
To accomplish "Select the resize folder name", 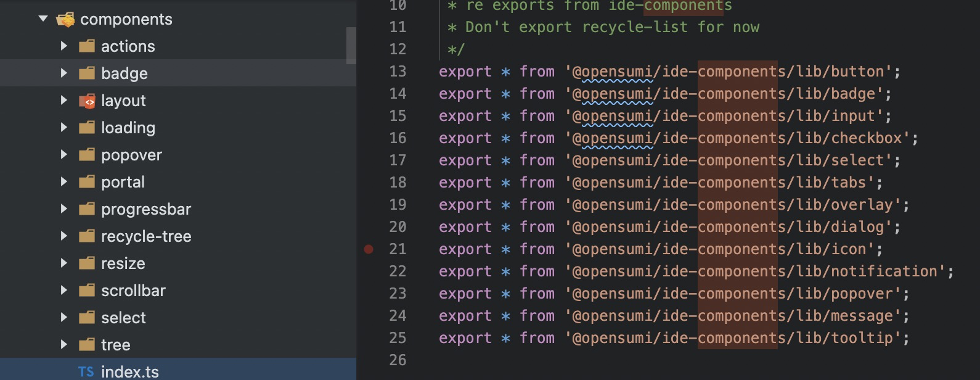I will click(x=123, y=263).
